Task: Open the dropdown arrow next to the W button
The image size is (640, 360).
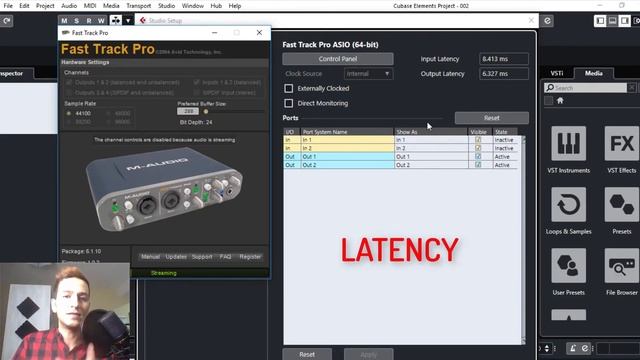Action: [128, 20]
